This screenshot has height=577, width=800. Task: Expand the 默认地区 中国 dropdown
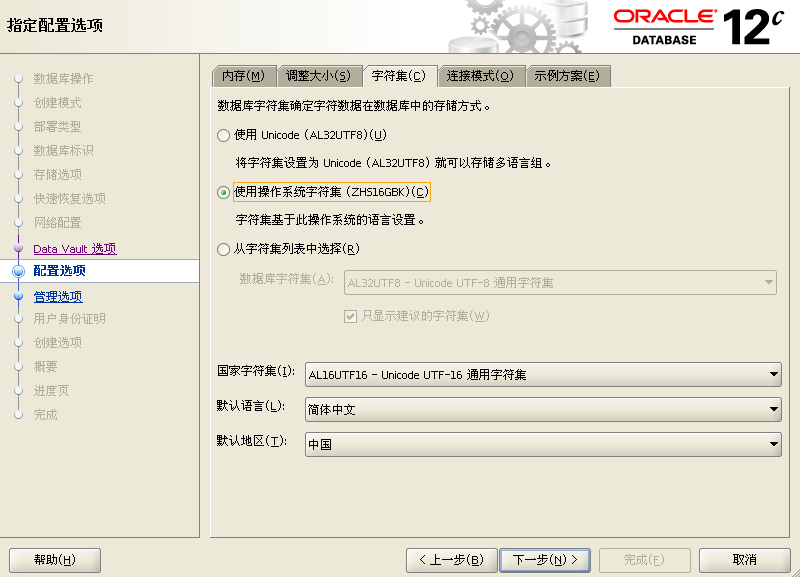pos(543,444)
